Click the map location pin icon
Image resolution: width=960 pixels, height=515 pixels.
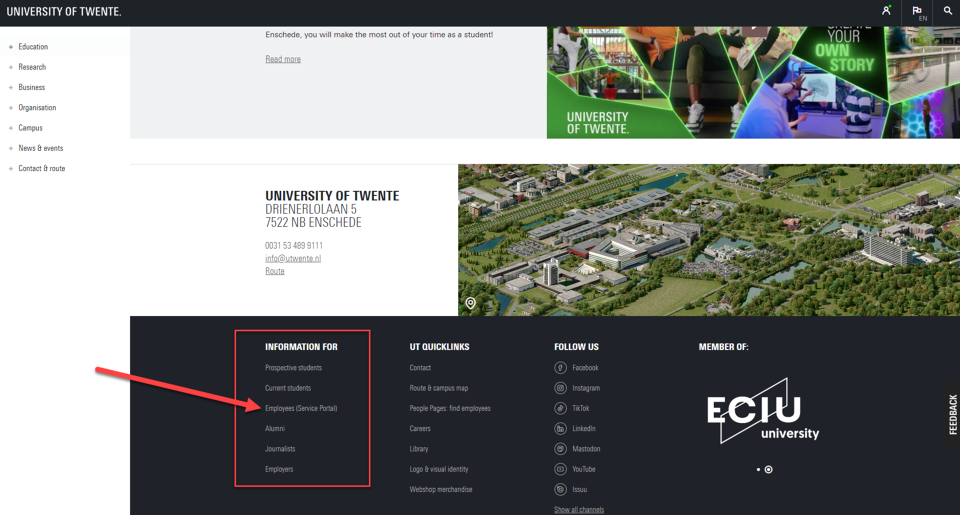[x=470, y=303]
